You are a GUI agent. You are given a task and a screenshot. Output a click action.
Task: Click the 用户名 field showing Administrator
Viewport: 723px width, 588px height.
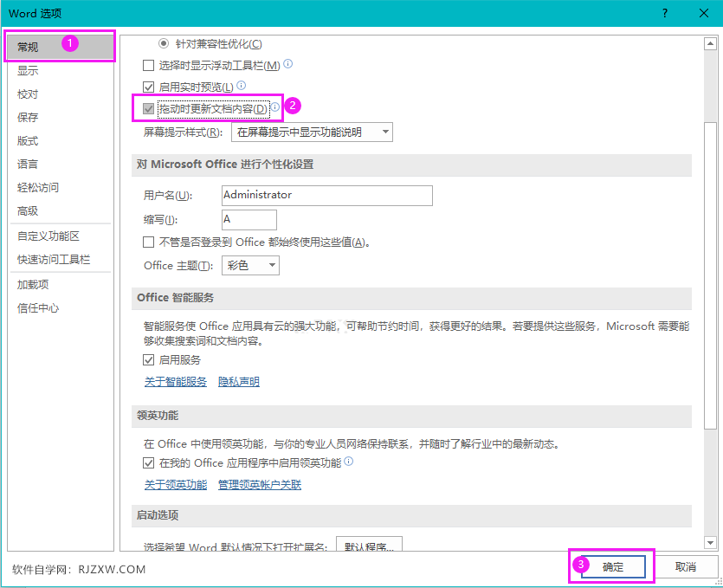point(326,196)
